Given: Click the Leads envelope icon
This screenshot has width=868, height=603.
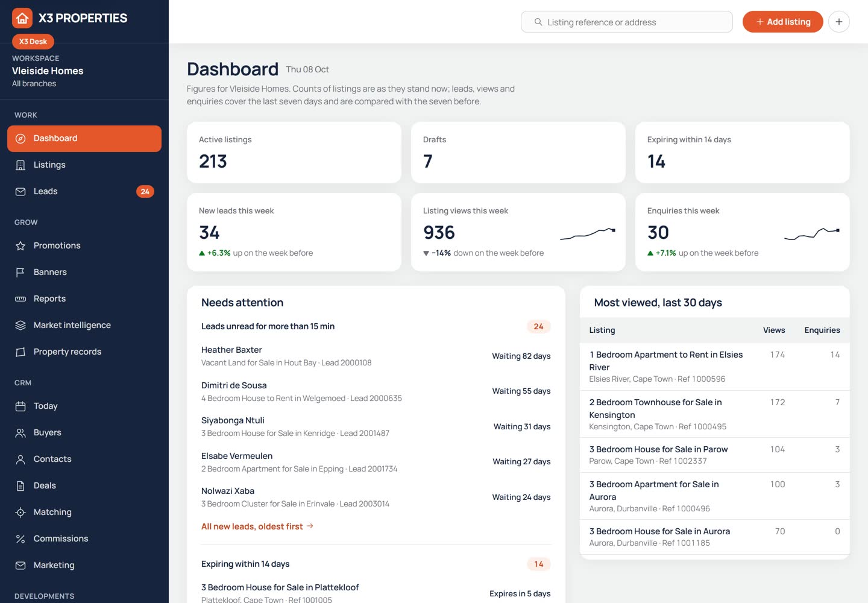Looking at the screenshot, I should coord(20,192).
